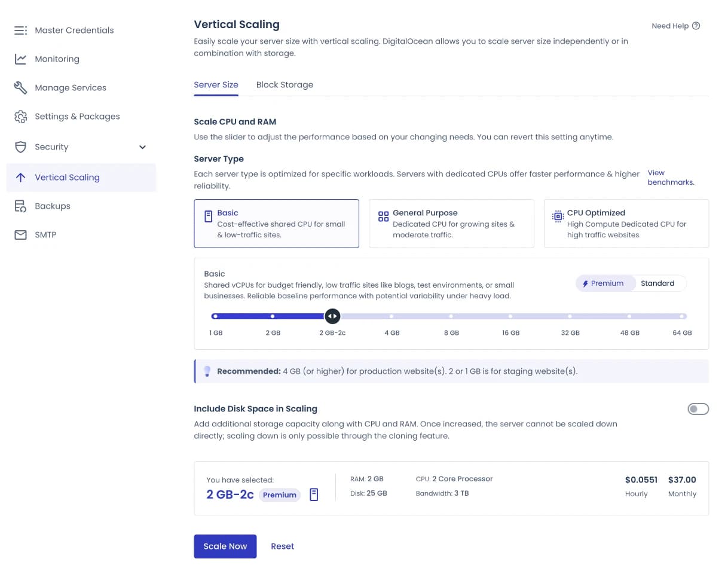This screenshot has width=728, height=568.
Task: Expand the Security menu chevron
Action: point(142,146)
